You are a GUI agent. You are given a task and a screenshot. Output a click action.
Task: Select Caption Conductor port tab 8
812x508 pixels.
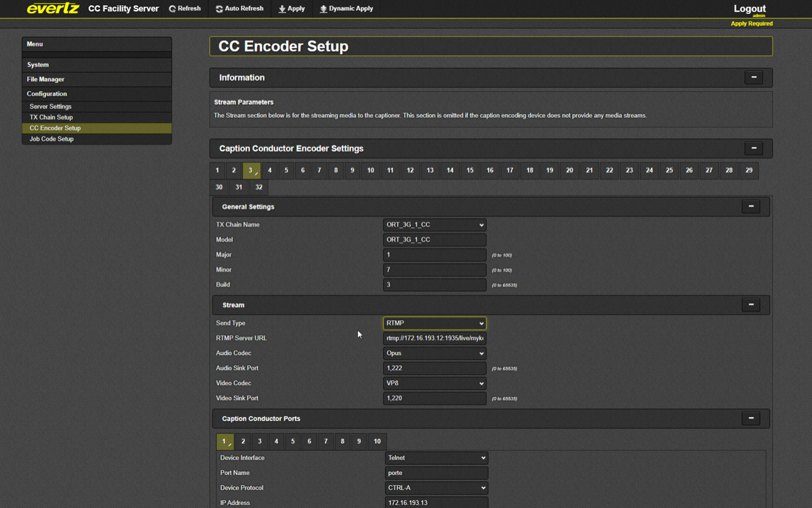point(343,441)
